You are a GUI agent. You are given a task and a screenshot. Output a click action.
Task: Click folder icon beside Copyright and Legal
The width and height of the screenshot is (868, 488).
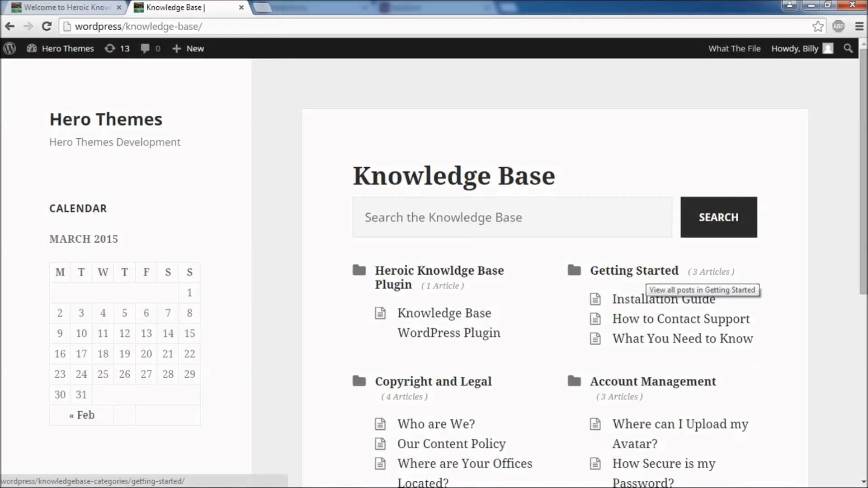pos(360,381)
